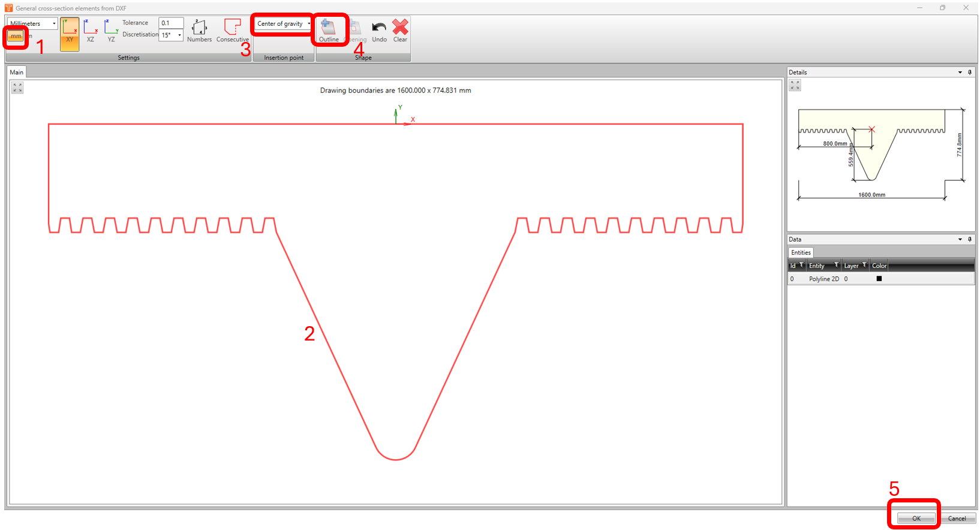Toggle the mm dimension unit button
This screenshot has height=530, width=980.
click(16, 37)
